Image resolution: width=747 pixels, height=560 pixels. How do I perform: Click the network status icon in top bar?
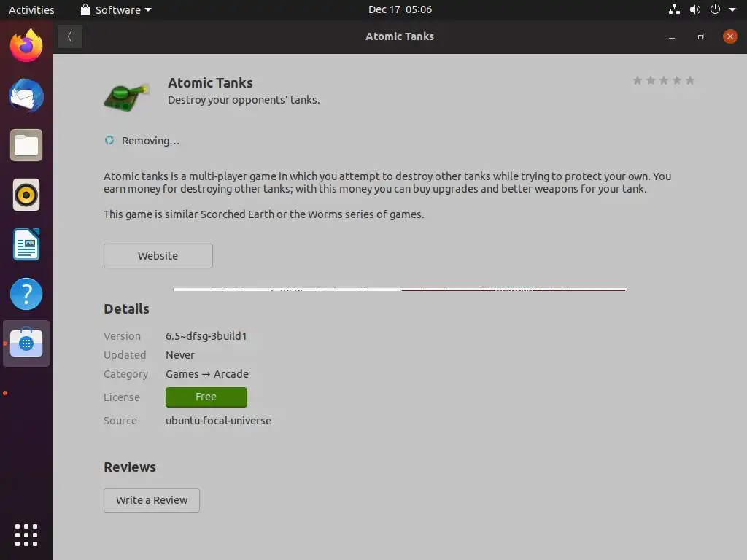pos(674,9)
